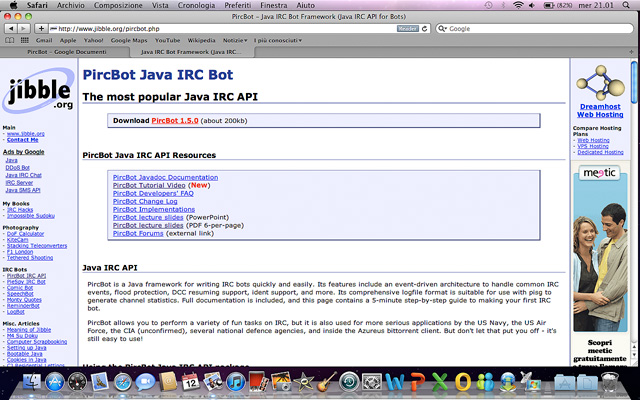Open the Trash in the Dock
The image size is (640, 400).
point(610,382)
